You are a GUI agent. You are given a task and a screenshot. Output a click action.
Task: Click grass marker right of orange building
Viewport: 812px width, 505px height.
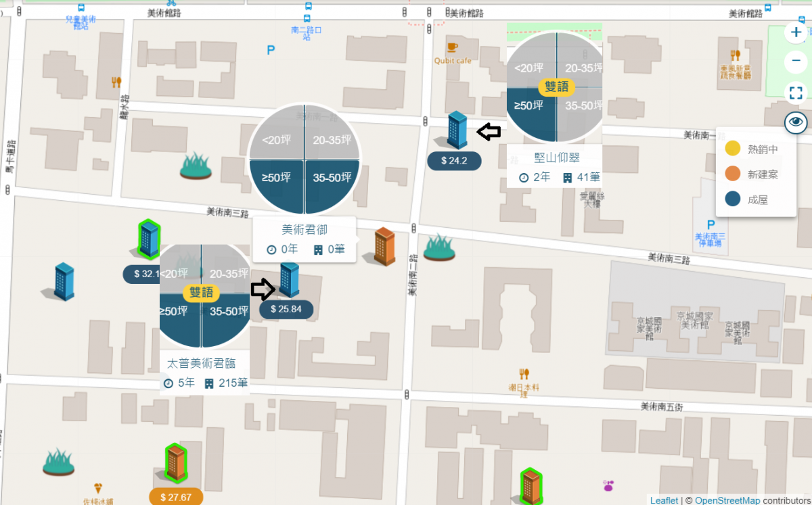coord(439,247)
